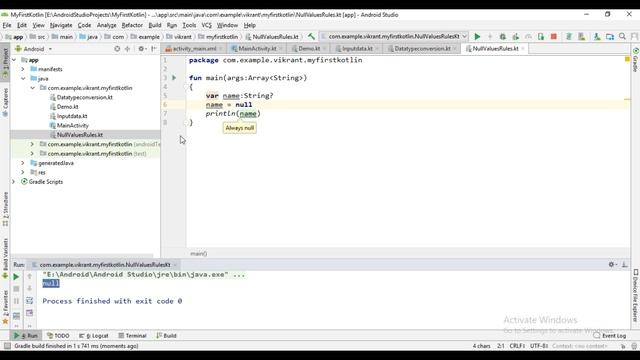Hide the Run panel with the corner icon

pyautogui.click(x=624, y=264)
